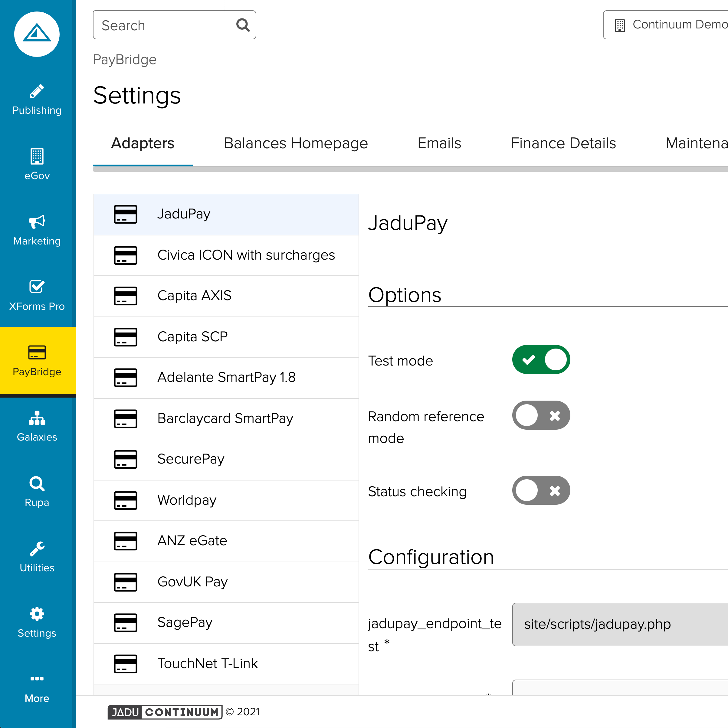The width and height of the screenshot is (728, 728).
Task: Select the Capita AXIS adapter text
Action: pos(194,296)
